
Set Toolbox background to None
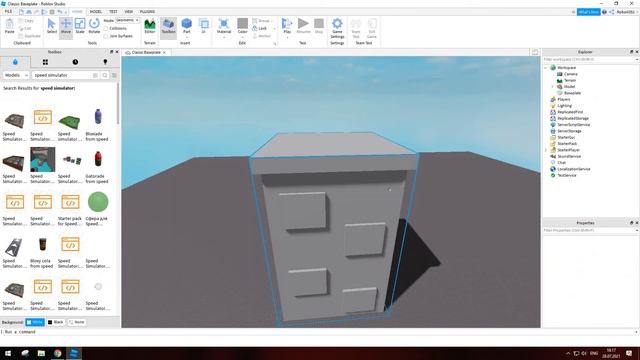point(77,322)
